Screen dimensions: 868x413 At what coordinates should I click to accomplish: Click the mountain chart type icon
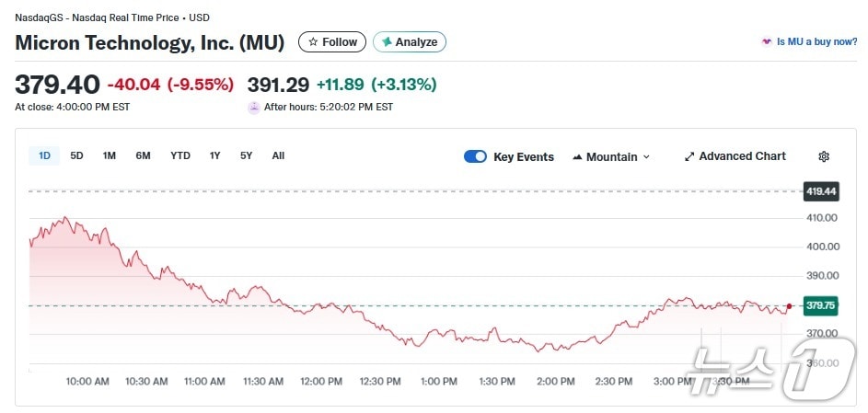578,157
